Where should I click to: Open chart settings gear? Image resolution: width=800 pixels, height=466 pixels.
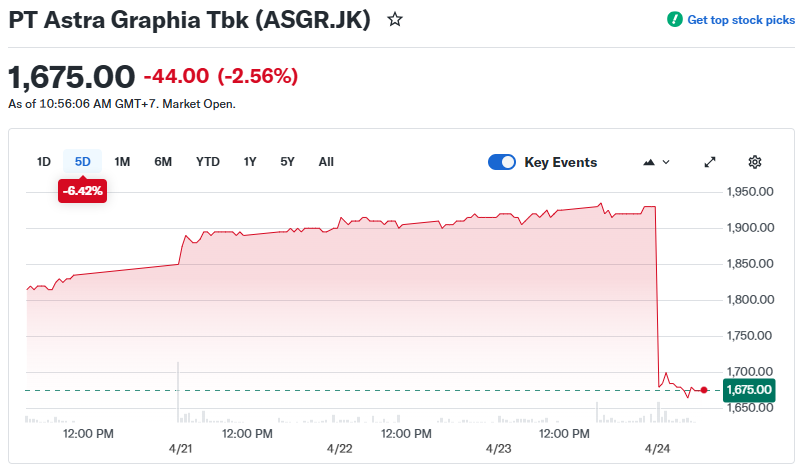tap(755, 162)
